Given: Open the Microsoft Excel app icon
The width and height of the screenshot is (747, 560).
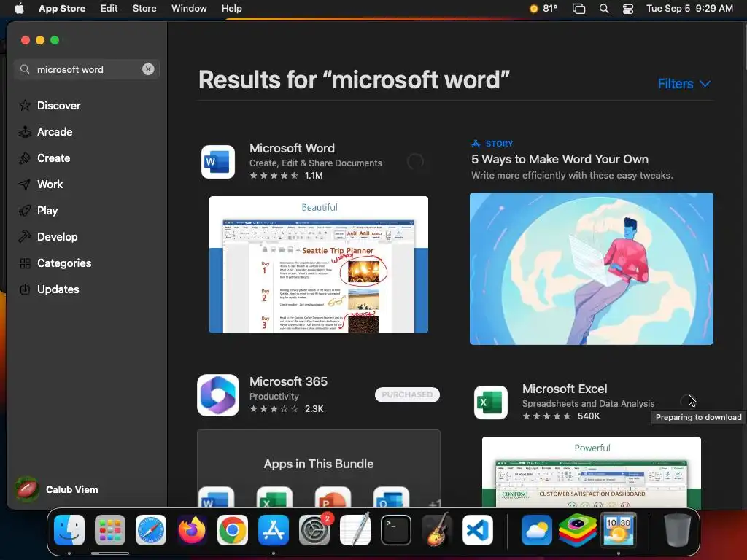Looking at the screenshot, I should point(491,402).
